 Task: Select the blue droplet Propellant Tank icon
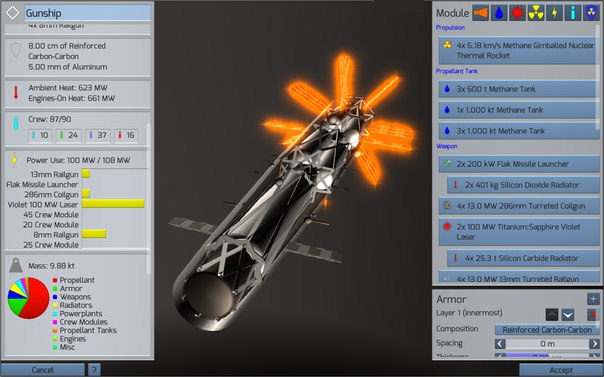click(x=499, y=13)
